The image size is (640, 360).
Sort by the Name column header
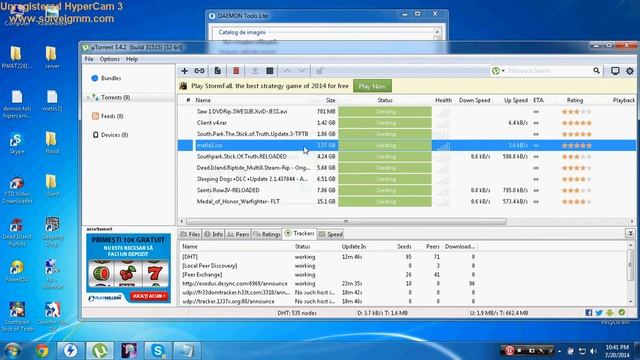203,100
